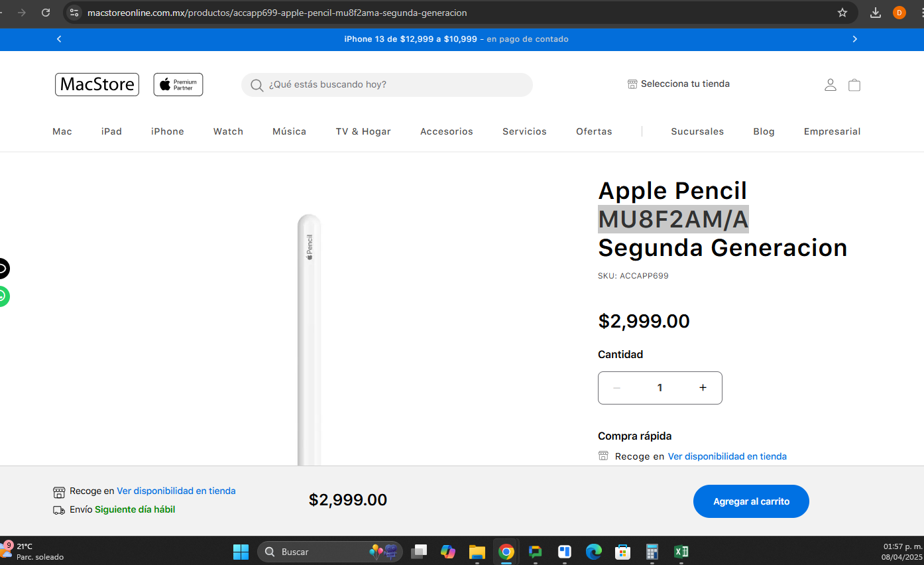This screenshot has width=924, height=565.
Task: Bookmark this page with the star
Action: [x=842, y=13]
